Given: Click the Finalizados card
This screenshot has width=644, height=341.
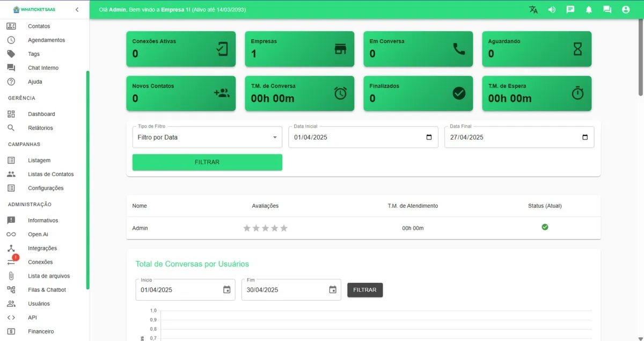Looking at the screenshot, I should [x=418, y=93].
